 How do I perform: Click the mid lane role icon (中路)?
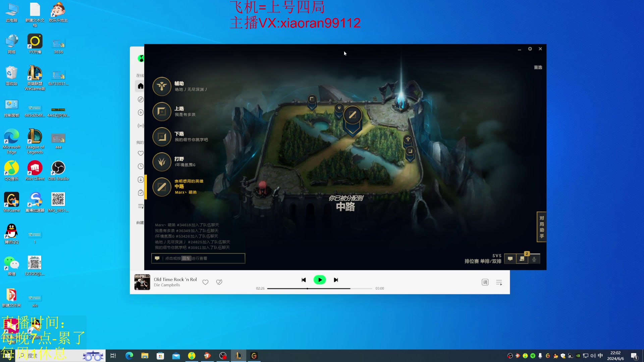point(162,187)
